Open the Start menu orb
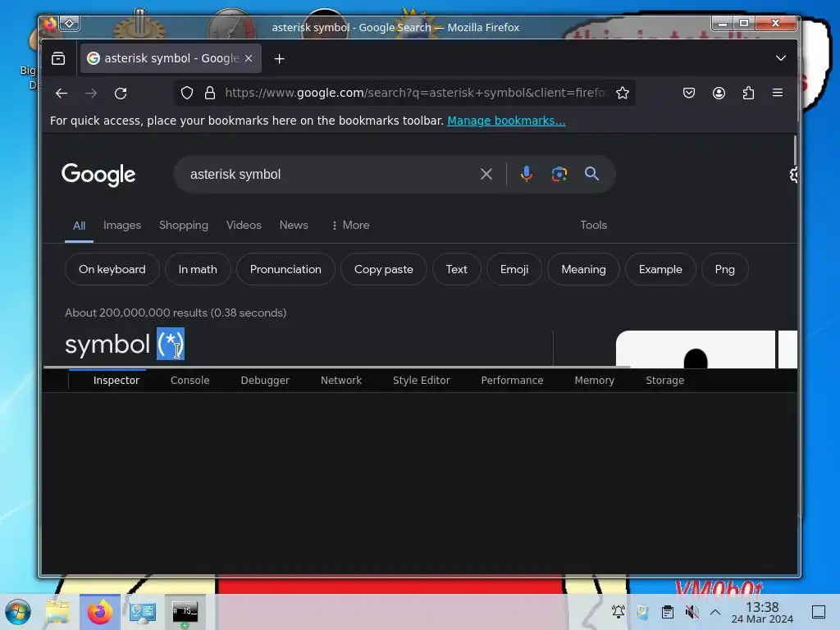 click(18, 612)
